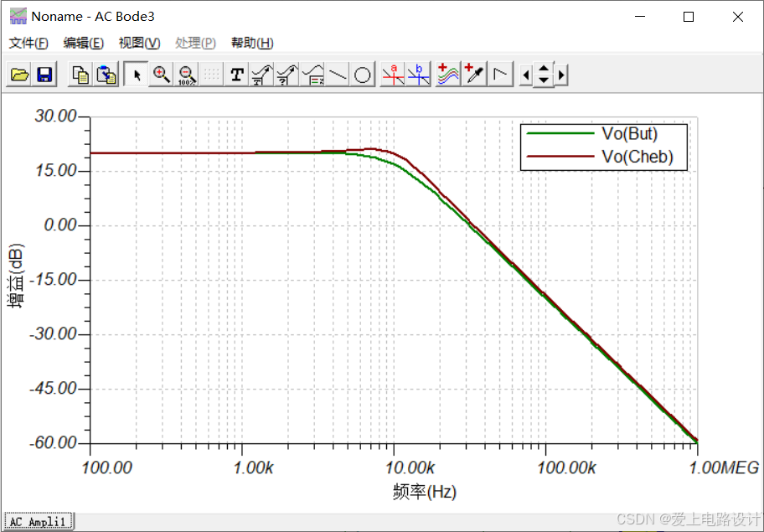Image resolution: width=764 pixels, height=532 pixels.
Task: Click the -15.00 y-axis value
Action: point(54,280)
